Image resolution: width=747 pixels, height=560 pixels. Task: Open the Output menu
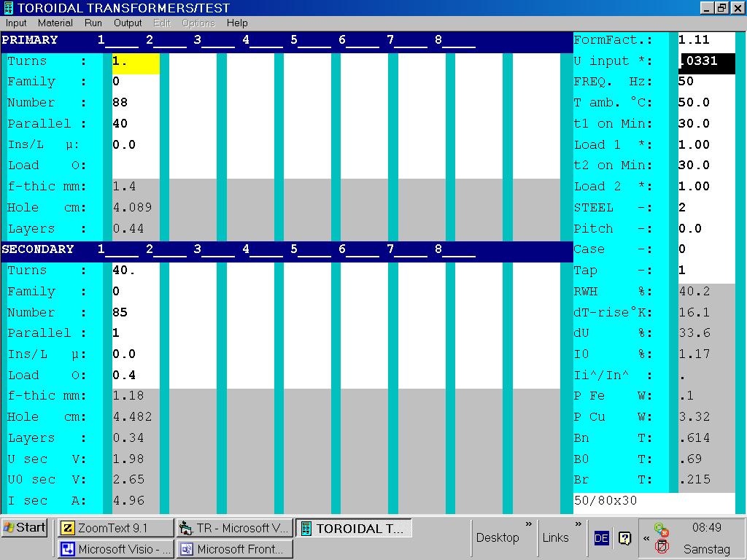(x=128, y=23)
